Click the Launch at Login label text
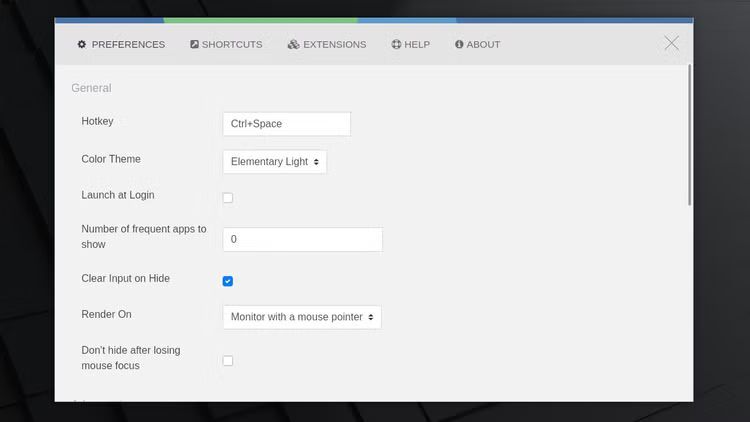Screen dimensions: 750x422 point(118,195)
